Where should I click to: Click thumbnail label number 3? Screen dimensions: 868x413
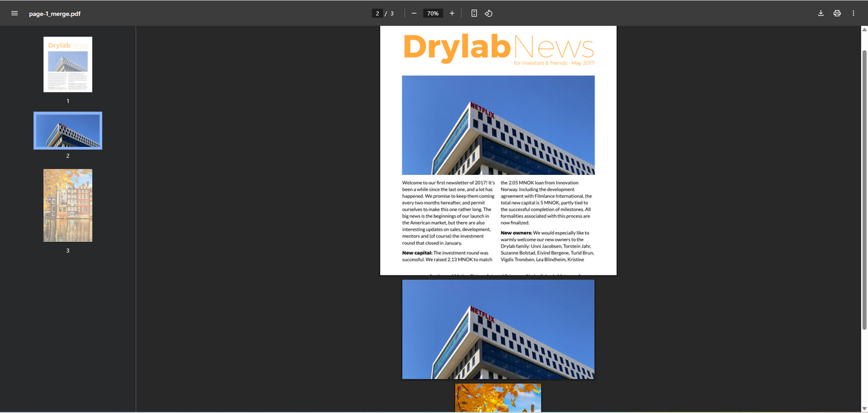pyautogui.click(x=68, y=251)
